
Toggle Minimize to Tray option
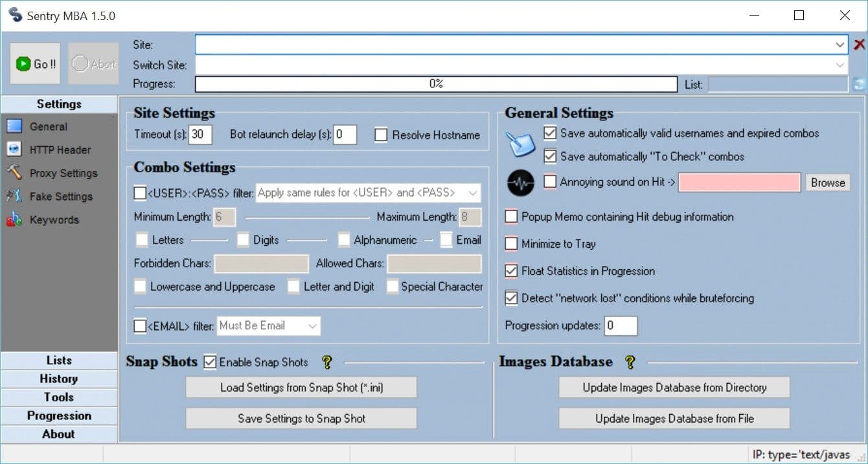511,243
